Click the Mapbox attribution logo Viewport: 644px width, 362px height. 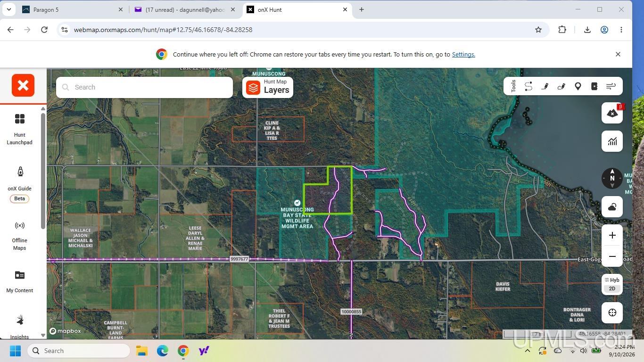(x=66, y=331)
